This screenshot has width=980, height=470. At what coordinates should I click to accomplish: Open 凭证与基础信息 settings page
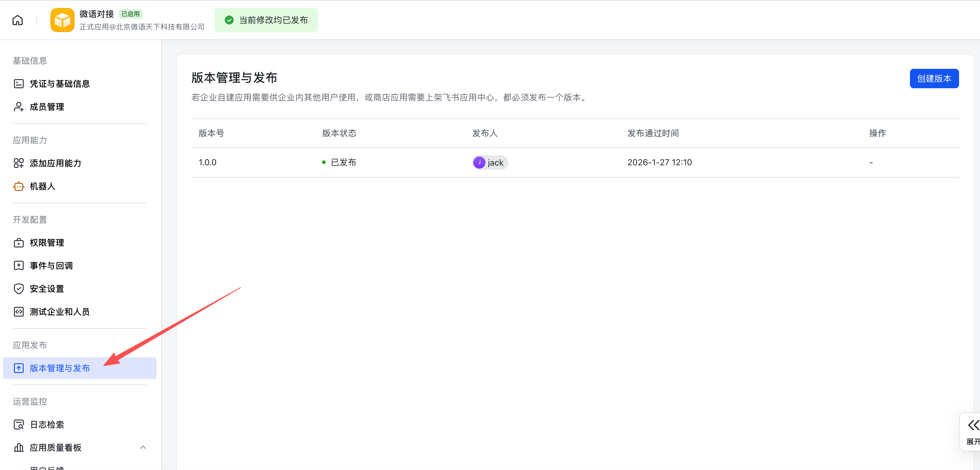click(59, 83)
